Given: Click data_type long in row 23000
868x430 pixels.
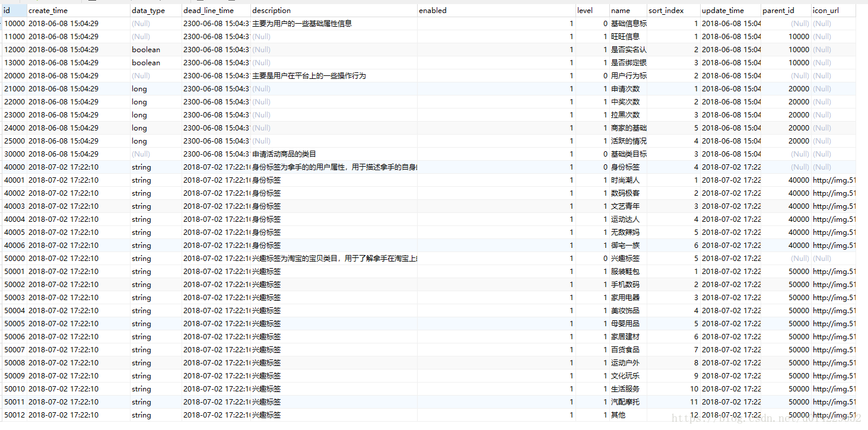Looking at the screenshot, I should coord(156,115).
